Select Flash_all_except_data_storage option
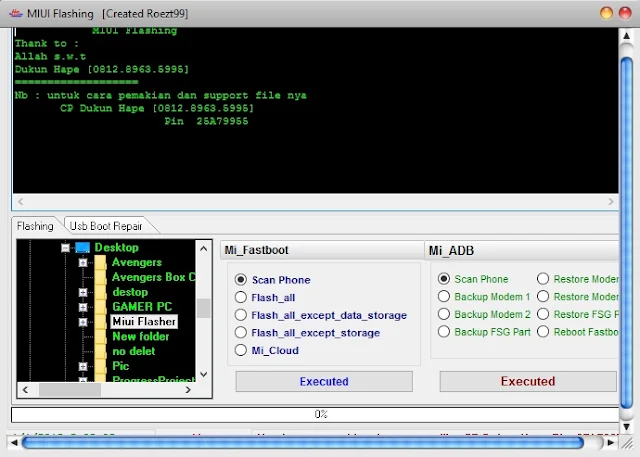 [x=241, y=315]
